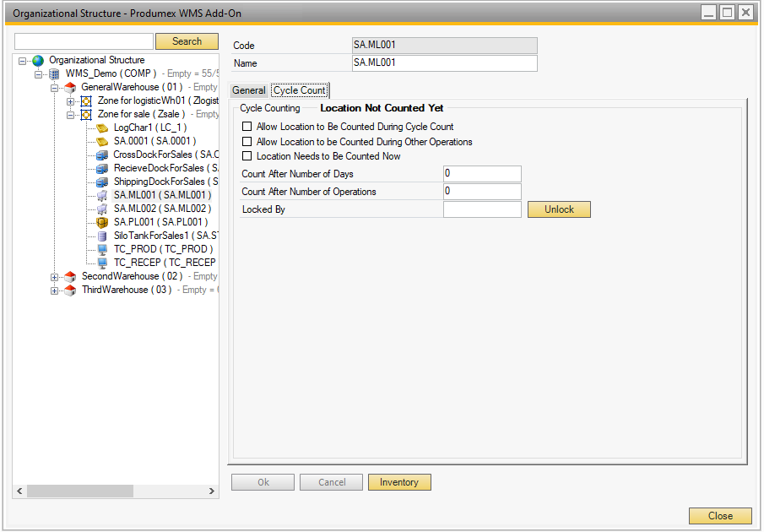The width and height of the screenshot is (764, 532).
Task: Switch to the General tab
Action: [x=249, y=90]
